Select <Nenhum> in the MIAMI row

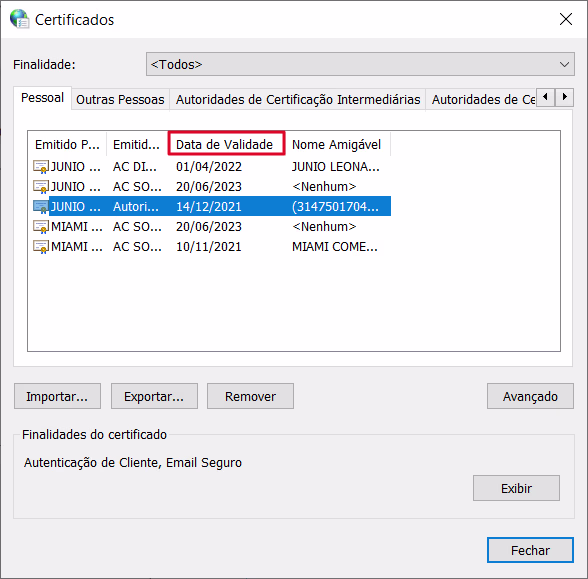pos(324,226)
